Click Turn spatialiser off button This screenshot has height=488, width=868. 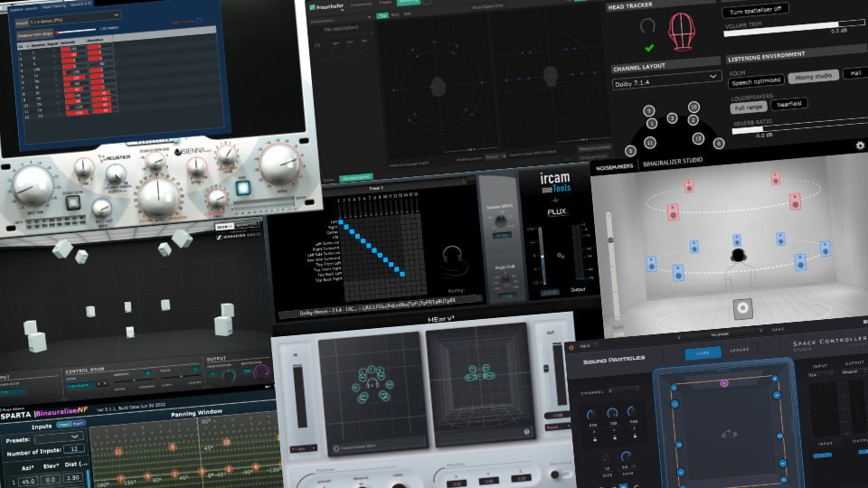click(x=755, y=11)
